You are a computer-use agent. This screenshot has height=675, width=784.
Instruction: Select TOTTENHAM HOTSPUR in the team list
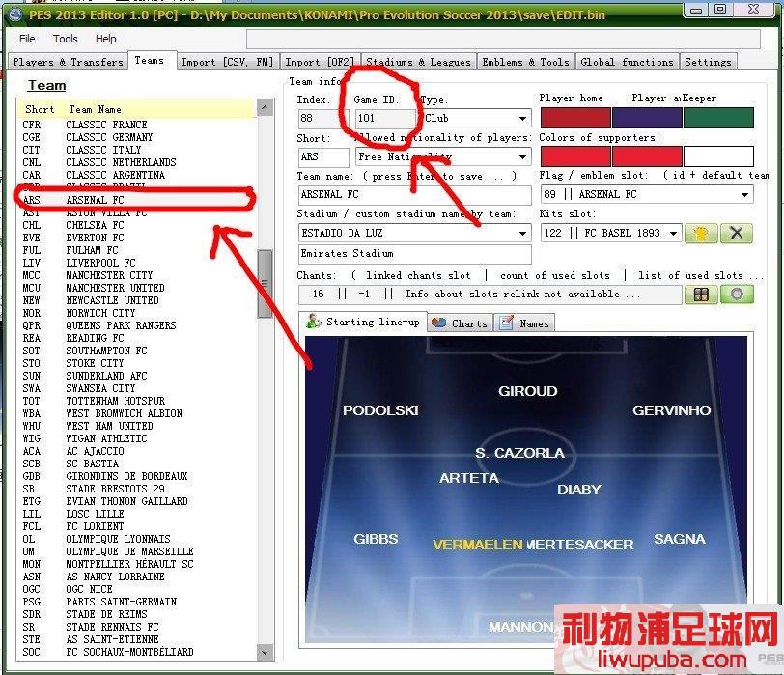[x=135, y=401]
